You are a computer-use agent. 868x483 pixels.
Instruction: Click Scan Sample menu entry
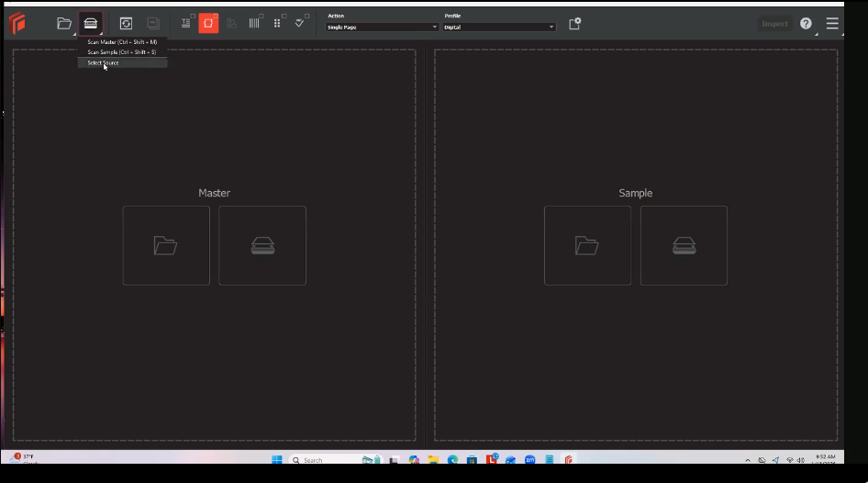tap(121, 52)
